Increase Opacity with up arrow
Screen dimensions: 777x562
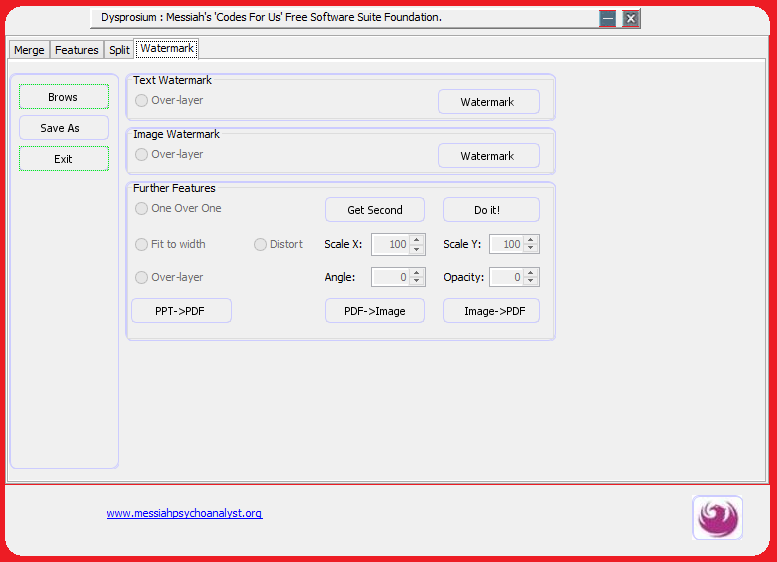pyautogui.click(x=531, y=272)
